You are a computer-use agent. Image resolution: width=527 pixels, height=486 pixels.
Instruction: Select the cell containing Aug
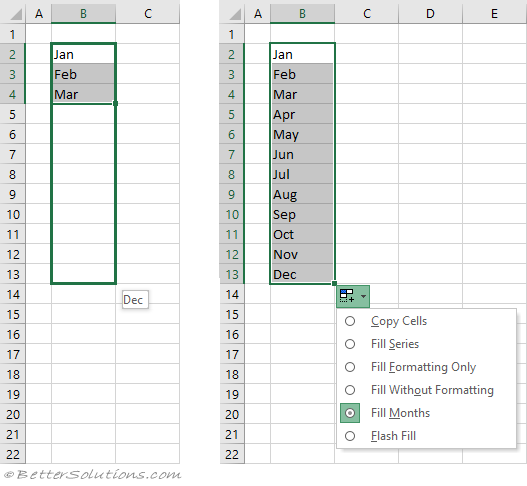[x=302, y=194]
